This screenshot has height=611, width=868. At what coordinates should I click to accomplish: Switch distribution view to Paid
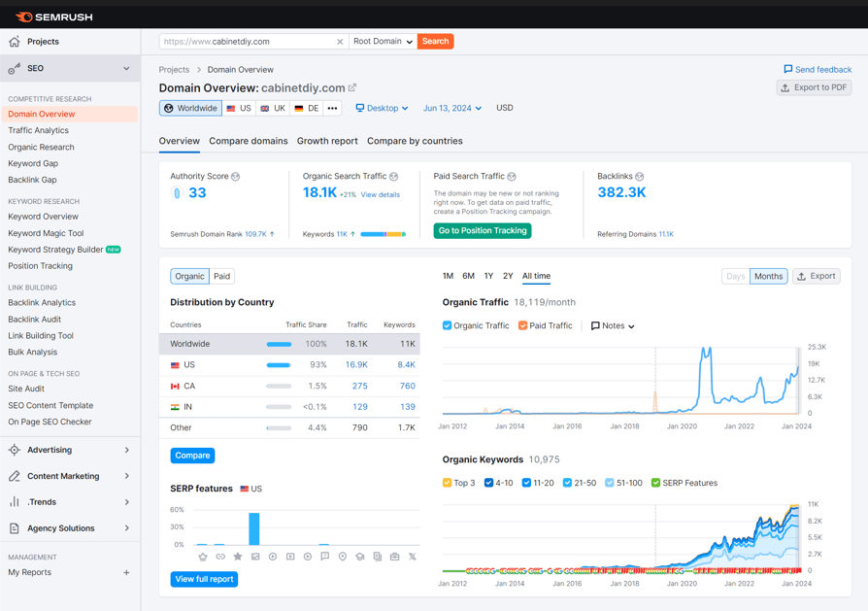pos(222,277)
